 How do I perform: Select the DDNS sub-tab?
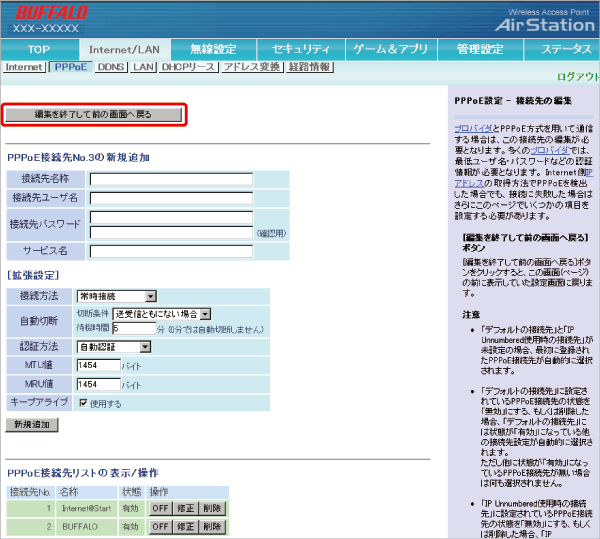(x=110, y=67)
